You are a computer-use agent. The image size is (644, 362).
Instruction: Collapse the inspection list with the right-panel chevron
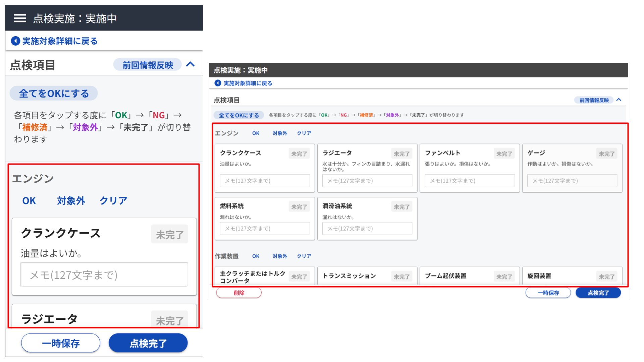pyautogui.click(x=619, y=100)
